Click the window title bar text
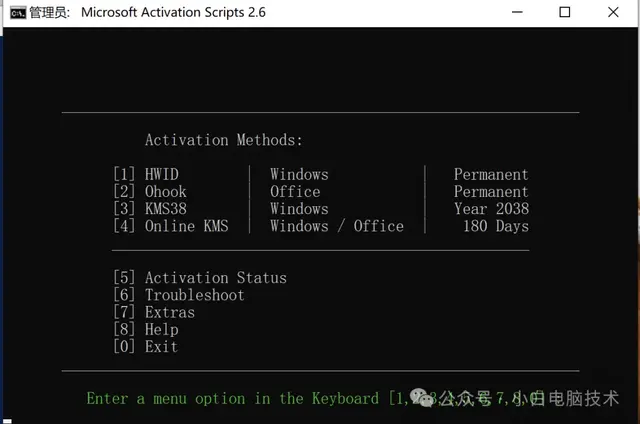640x424 pixels. coord(175,13)
